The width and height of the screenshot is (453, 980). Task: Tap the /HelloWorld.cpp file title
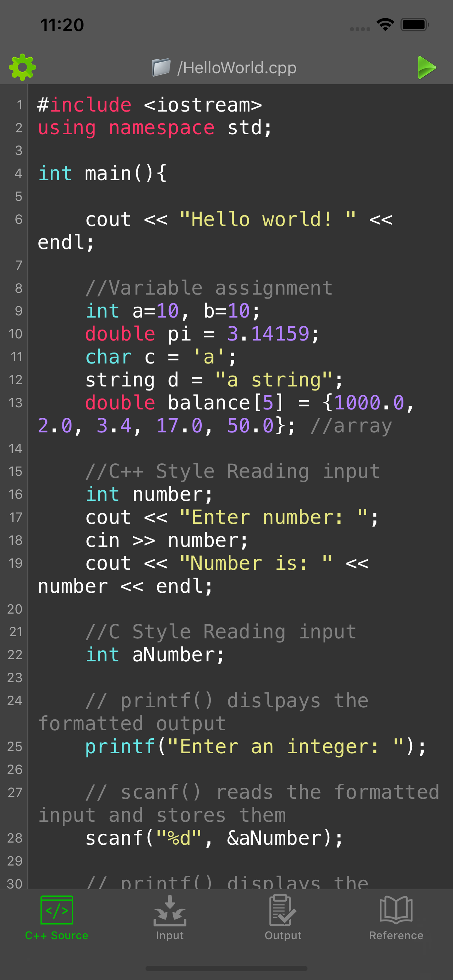[237, 68]
